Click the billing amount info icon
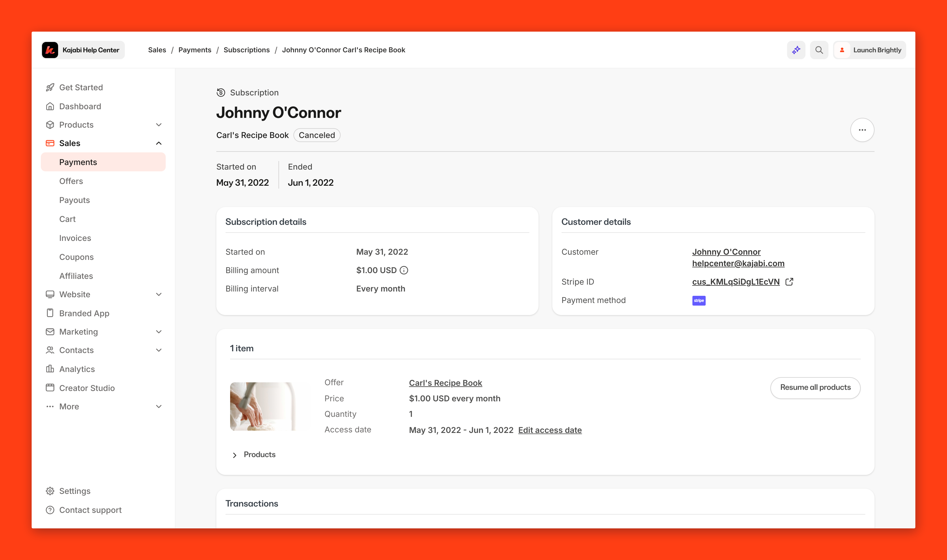 click(404, 270)
